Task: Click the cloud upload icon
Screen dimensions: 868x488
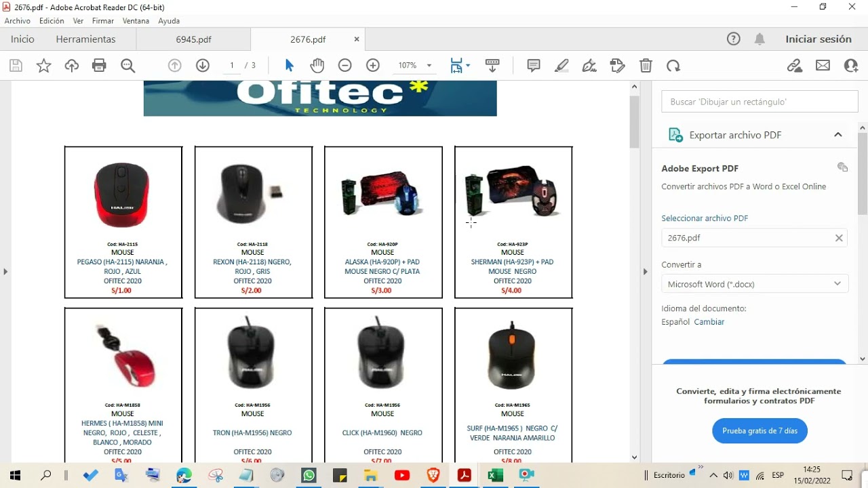Action: (x=72, y=66)
